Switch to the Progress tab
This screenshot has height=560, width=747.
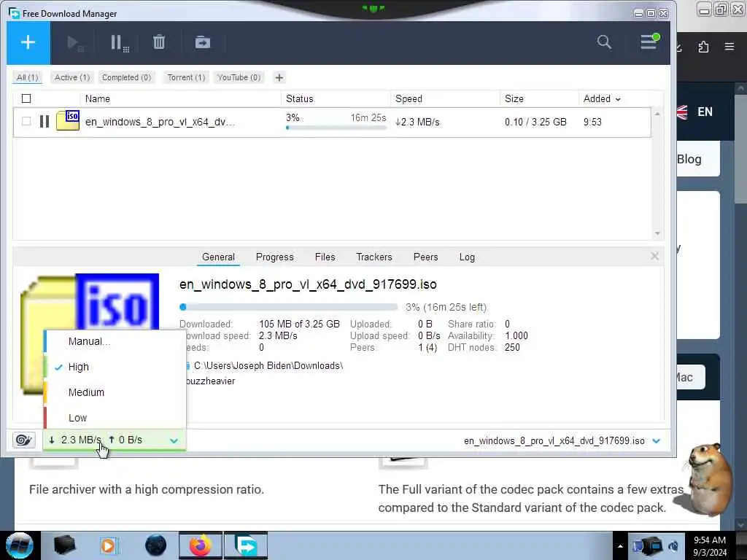pos(275,257)
